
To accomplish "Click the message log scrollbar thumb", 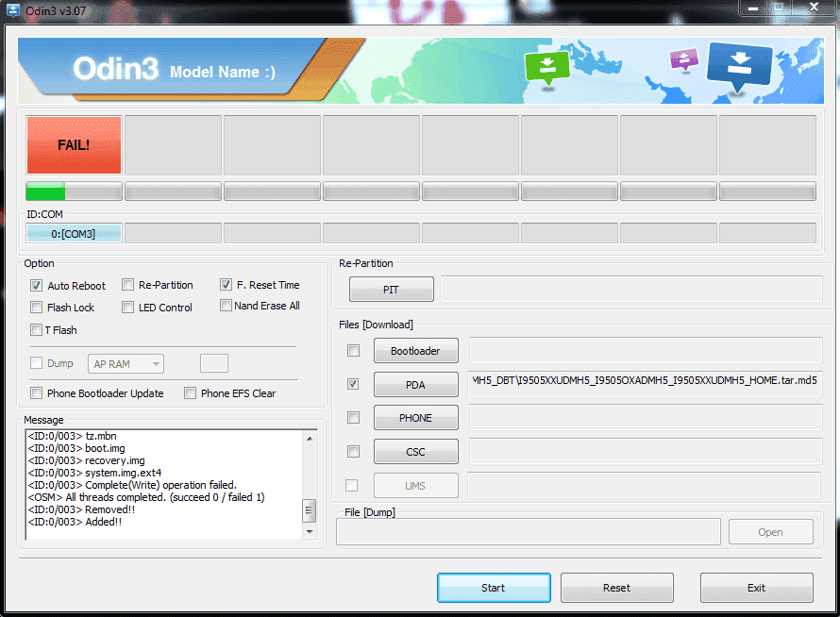I will pyautogui.click(x=310, y=510).
